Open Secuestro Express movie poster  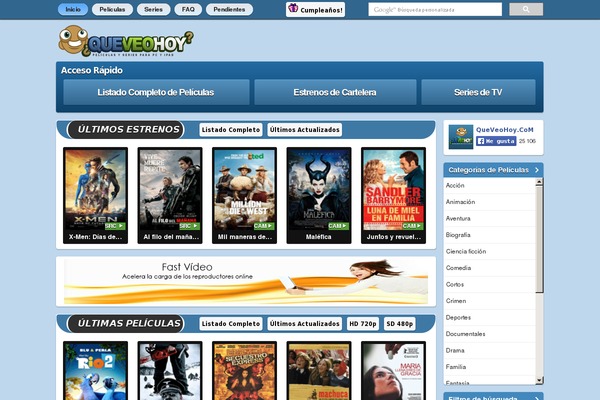point(244,371)
